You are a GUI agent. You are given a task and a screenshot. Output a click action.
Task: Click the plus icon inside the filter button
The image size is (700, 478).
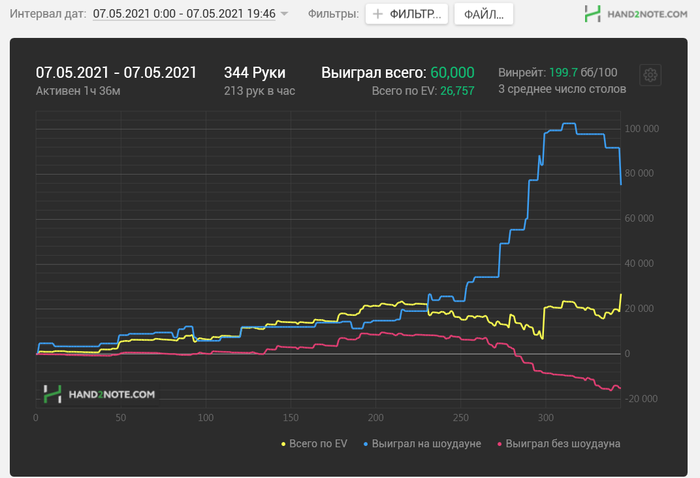pyautogui.click(x=378, y=14)
